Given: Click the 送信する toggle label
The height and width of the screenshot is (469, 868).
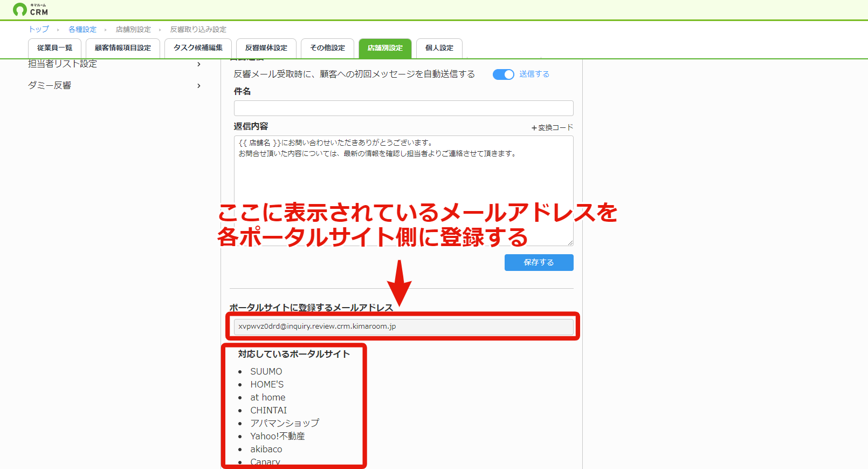Looking at the screenshot, I should click(x=534, y=74).
